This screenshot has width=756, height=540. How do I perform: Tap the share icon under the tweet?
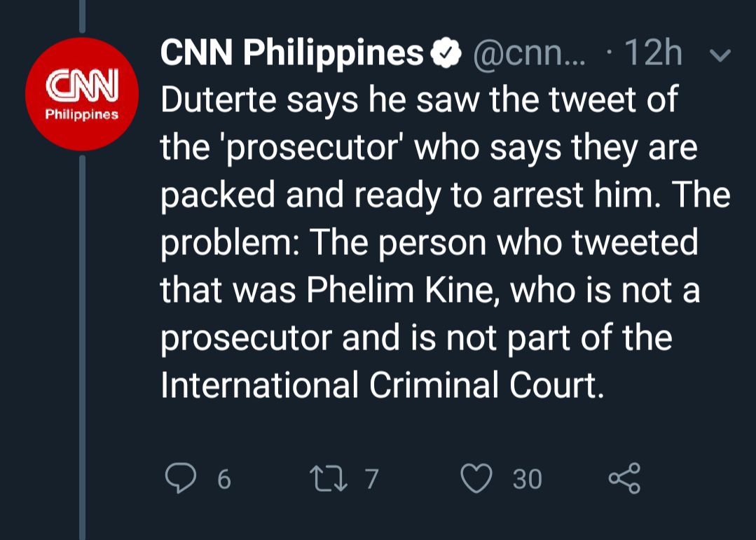(624, 478)
